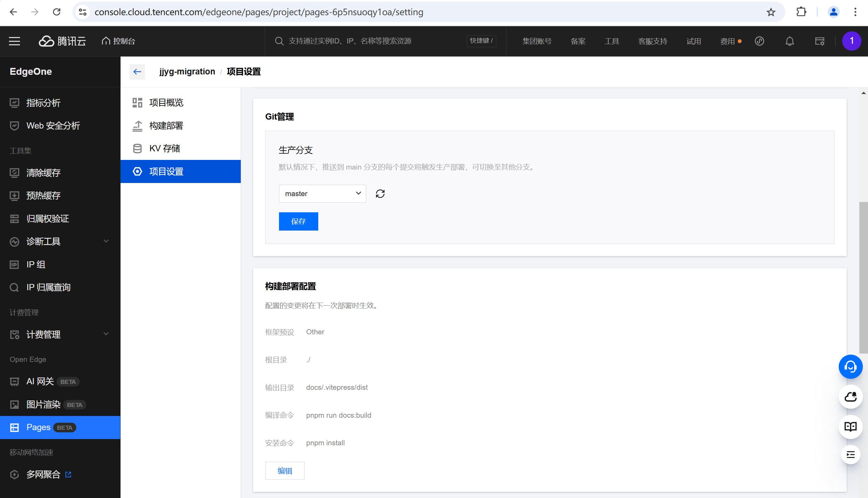Click the 保存 button for production branch
Viewport: 868px width, 498px height.
pos(298,221)
